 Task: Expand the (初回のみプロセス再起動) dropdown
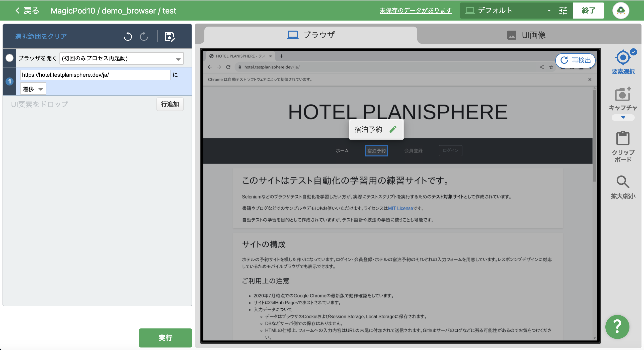pos(178,59)
